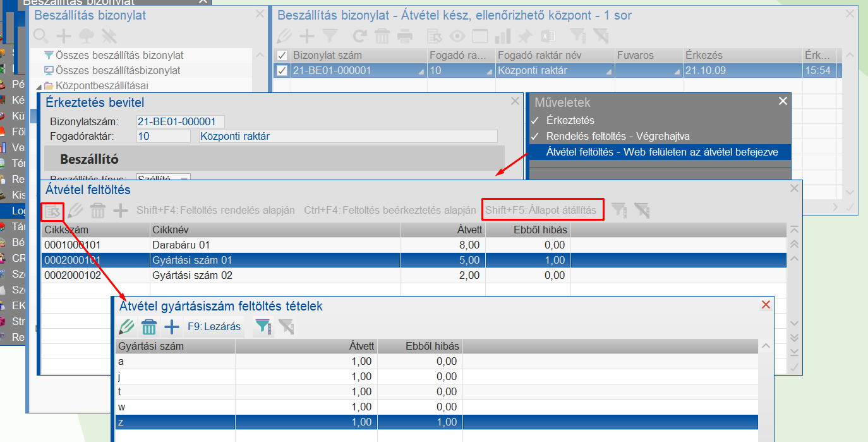This screenshot has width=868, height=442.
Task: Click the tree icon in left Beszállítás bizonylat panel
Action: point(86,36)
